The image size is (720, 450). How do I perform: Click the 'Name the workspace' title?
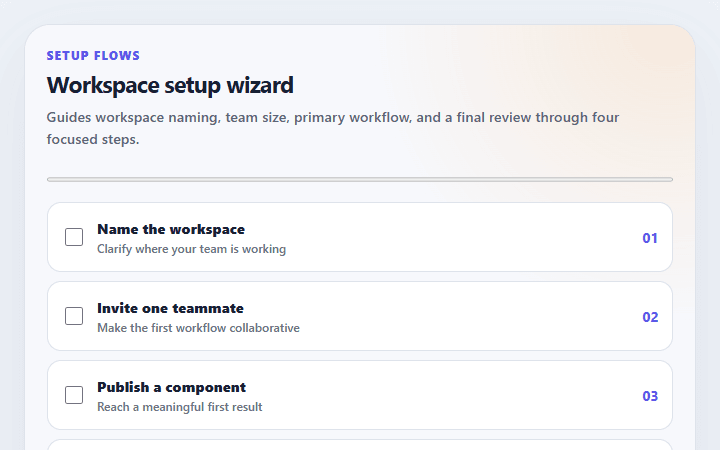coord(171,229)
